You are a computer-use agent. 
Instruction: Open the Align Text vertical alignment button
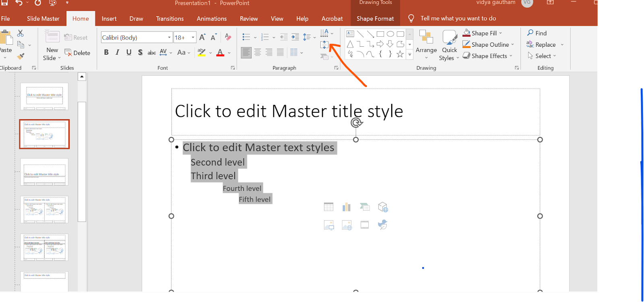point(324,45)
